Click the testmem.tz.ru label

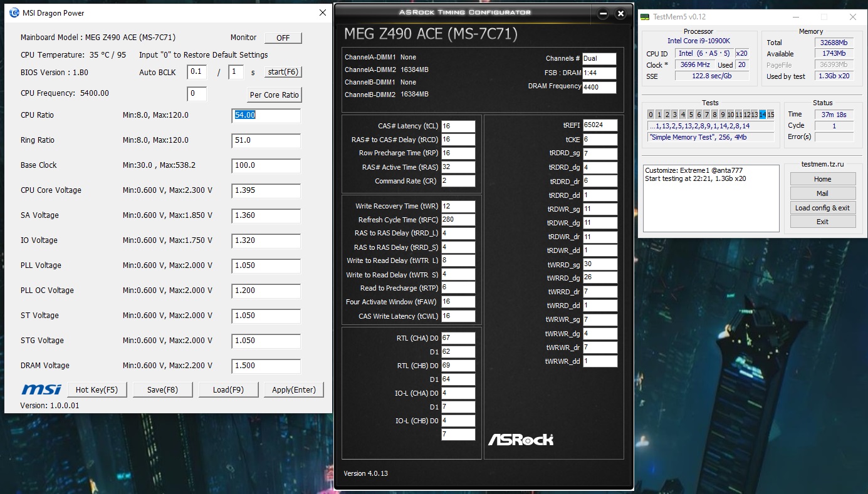click(x=822, y=164)
